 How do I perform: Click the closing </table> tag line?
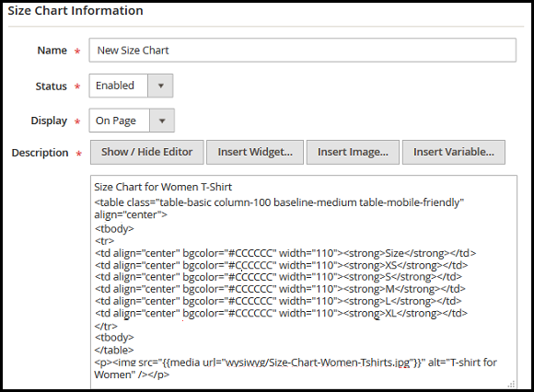(x=114, y=350)
